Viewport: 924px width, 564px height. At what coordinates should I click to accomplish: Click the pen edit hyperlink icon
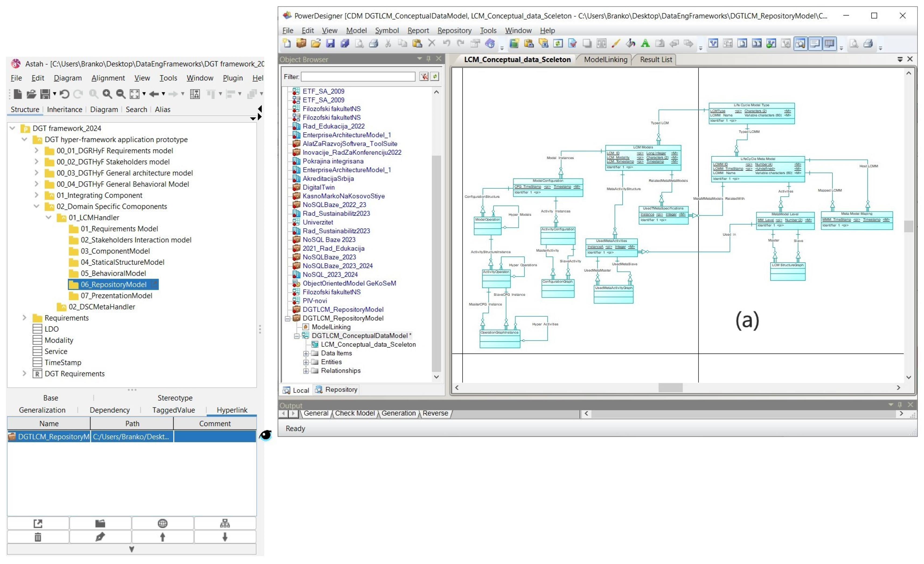pos(100,537)
